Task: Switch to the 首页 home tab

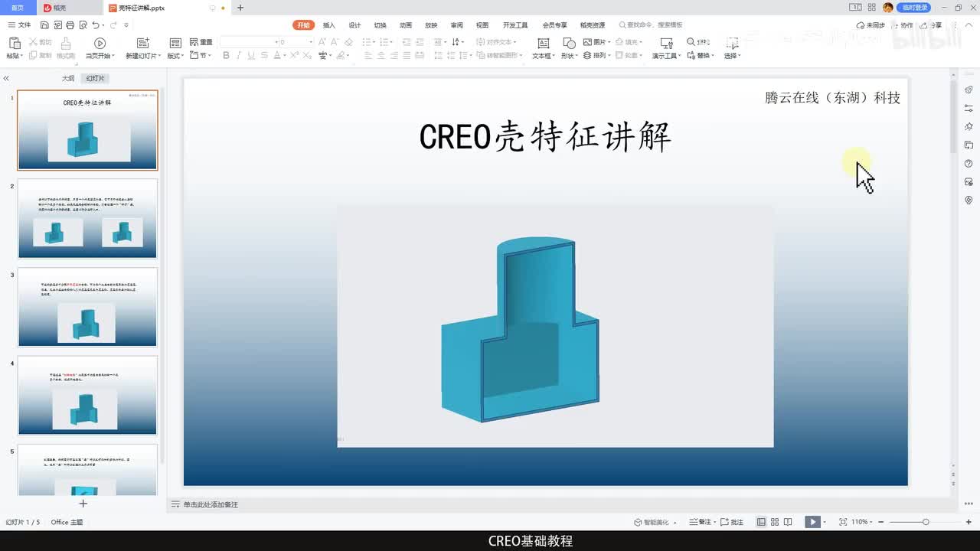Action: [x=17, y=8]
